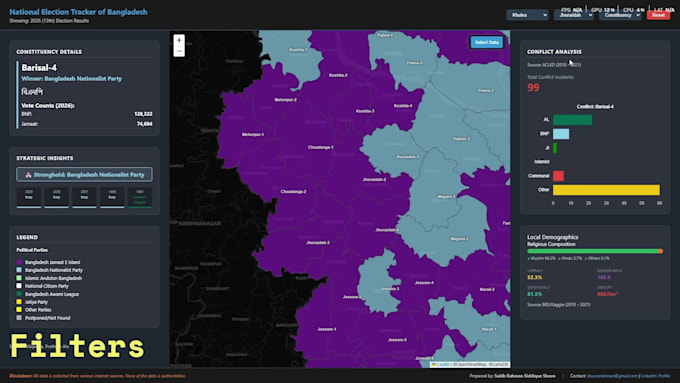Image resolution: width=680 pixels, height=383 pixels.
Task: Click the Select Data button
Action: click(x=487, y=42)
